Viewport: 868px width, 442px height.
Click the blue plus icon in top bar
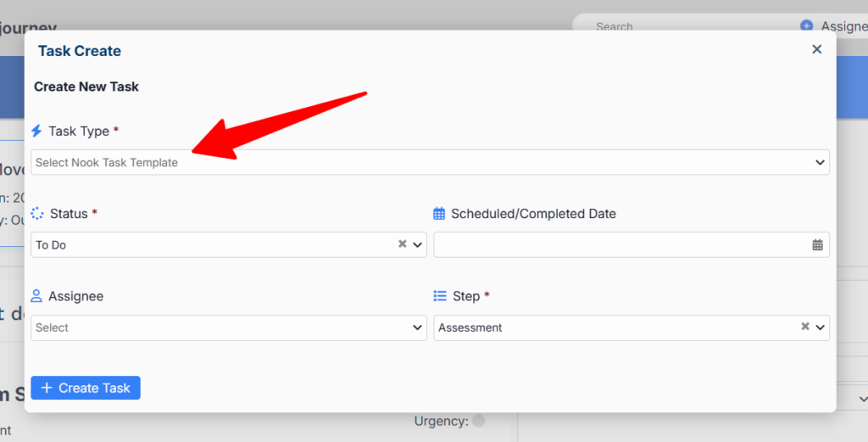pos(806,26)
